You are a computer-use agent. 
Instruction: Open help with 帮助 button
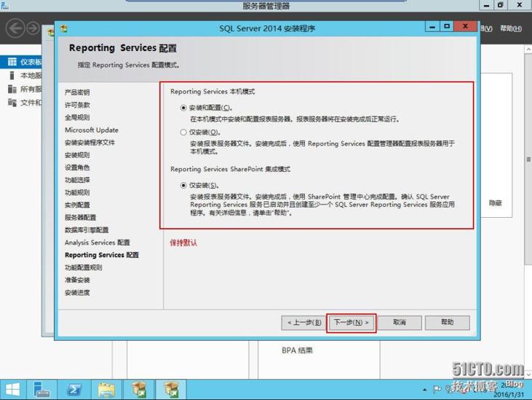(x=447, y=323)
